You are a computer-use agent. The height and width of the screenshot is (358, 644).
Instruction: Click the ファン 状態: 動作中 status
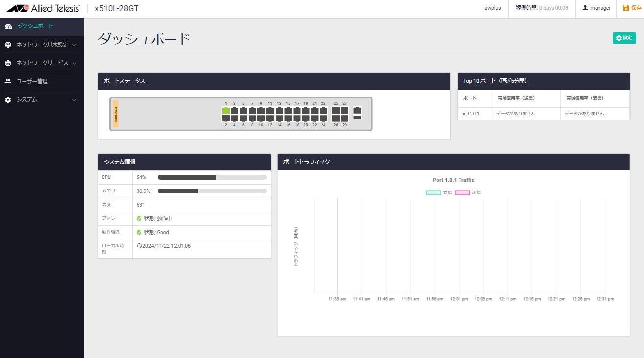click(x=155, y=218)
